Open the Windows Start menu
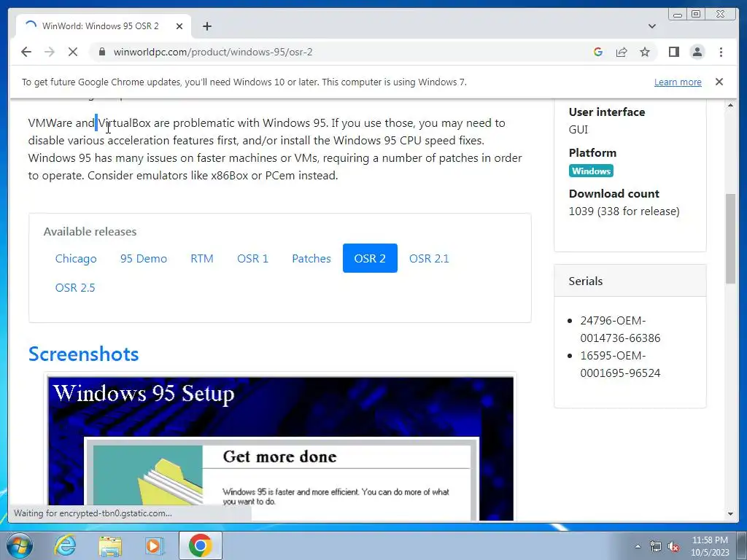The width and height of the screenshot is (747, 560). [20, 545]
